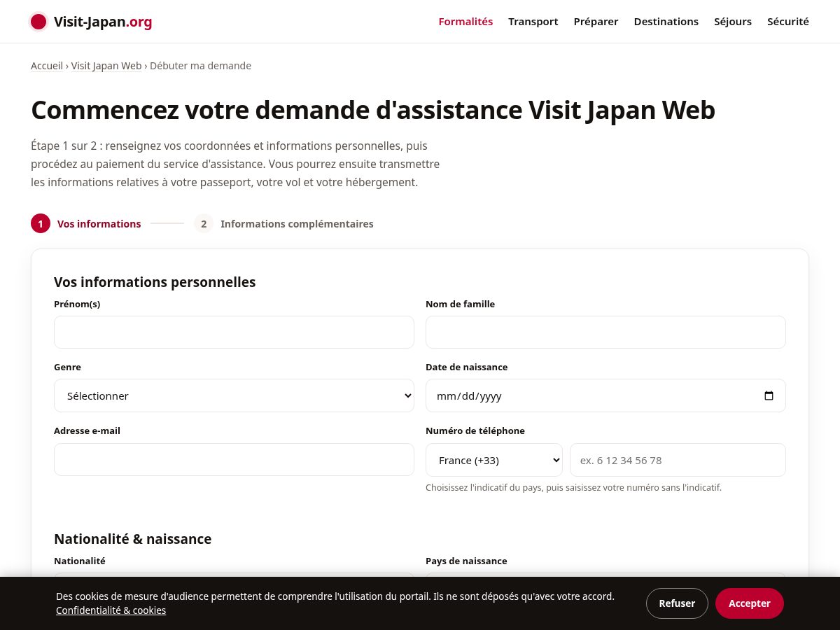Follow the Visit Japan Web breadcrumb link
The image size is (840, 630).
106,66
